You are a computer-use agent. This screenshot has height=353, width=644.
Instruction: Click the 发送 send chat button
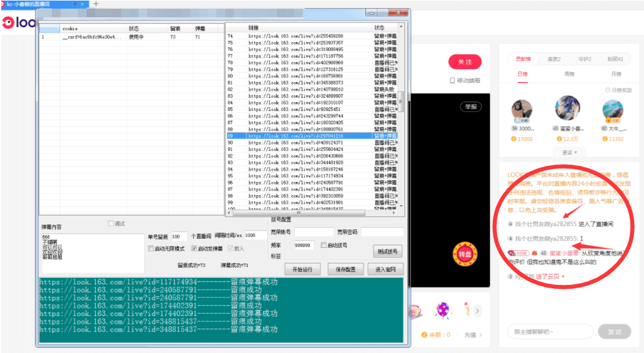615,332
